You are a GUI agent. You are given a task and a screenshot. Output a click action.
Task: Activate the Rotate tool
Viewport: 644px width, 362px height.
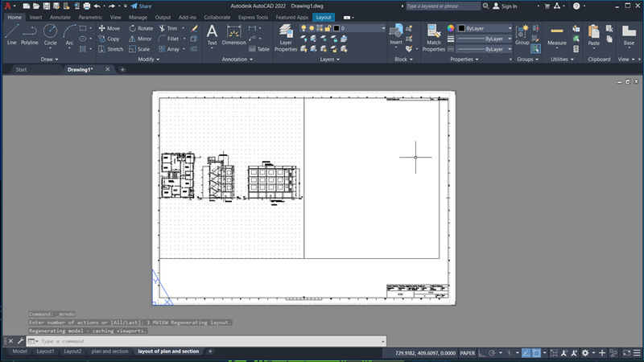[141, 28]
